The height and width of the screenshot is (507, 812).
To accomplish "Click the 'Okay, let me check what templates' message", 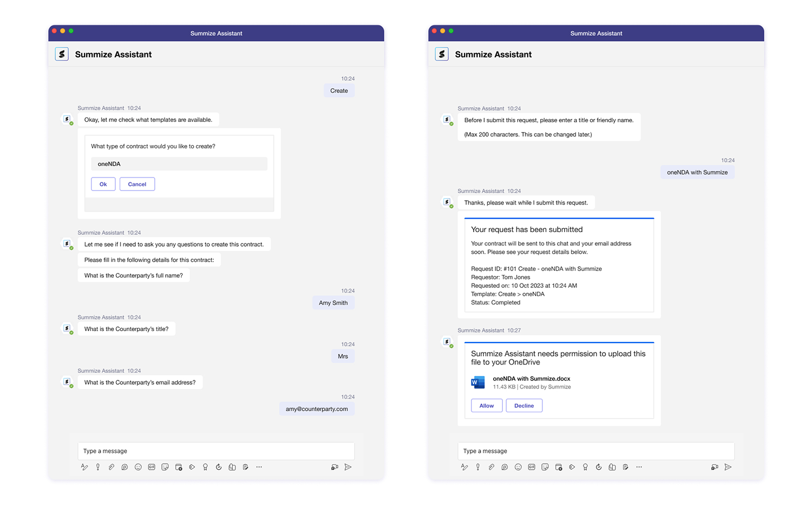I will (x=148, y=120).
